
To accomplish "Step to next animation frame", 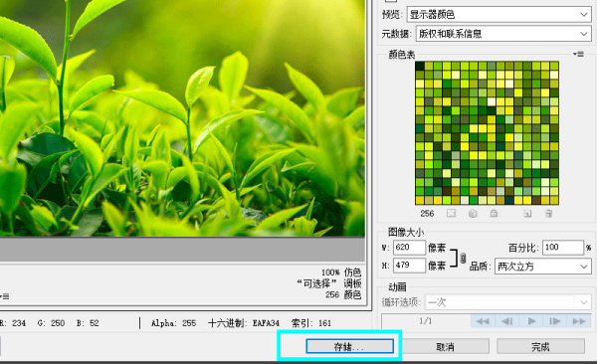I will [555, 321].
